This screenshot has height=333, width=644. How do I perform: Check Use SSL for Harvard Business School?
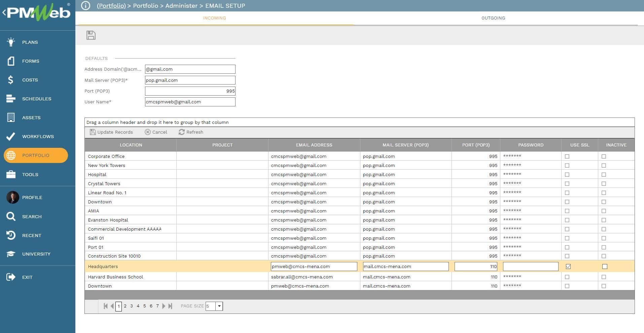point(567,277)
